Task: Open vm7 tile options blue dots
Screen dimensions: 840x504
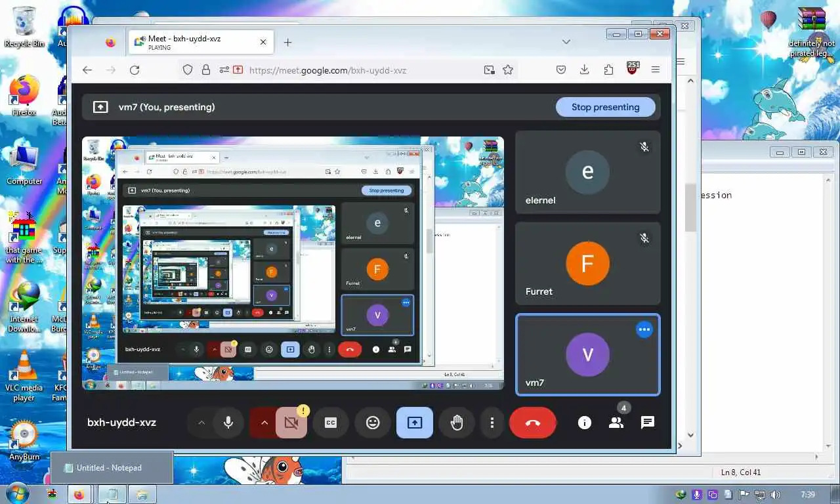Action: [644, 329]
